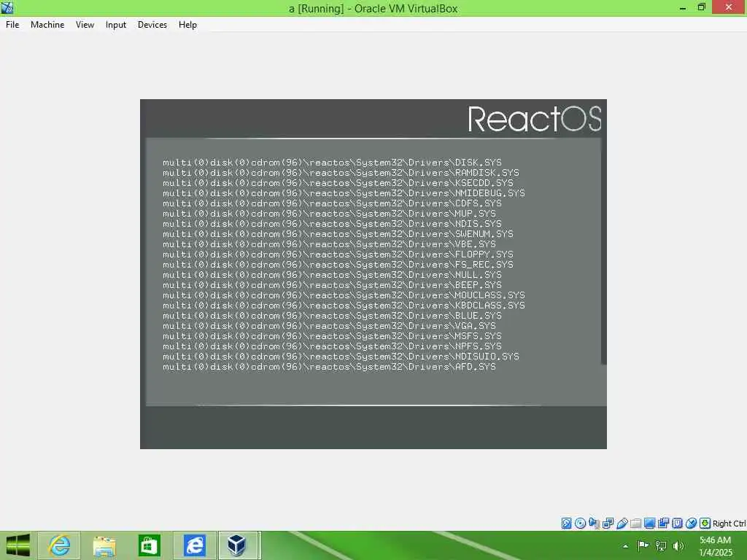Click the MOUCLASS.SYS driver line
The height and width of the screenshot is (560, 747).
(344, 295)
